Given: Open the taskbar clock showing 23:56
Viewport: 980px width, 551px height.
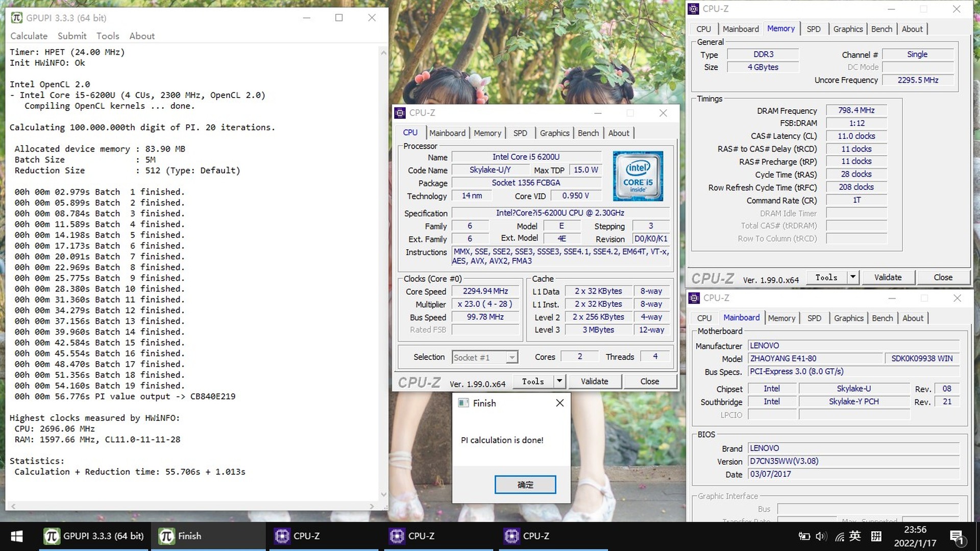Looking at the screenshot, I should (915, 536).
